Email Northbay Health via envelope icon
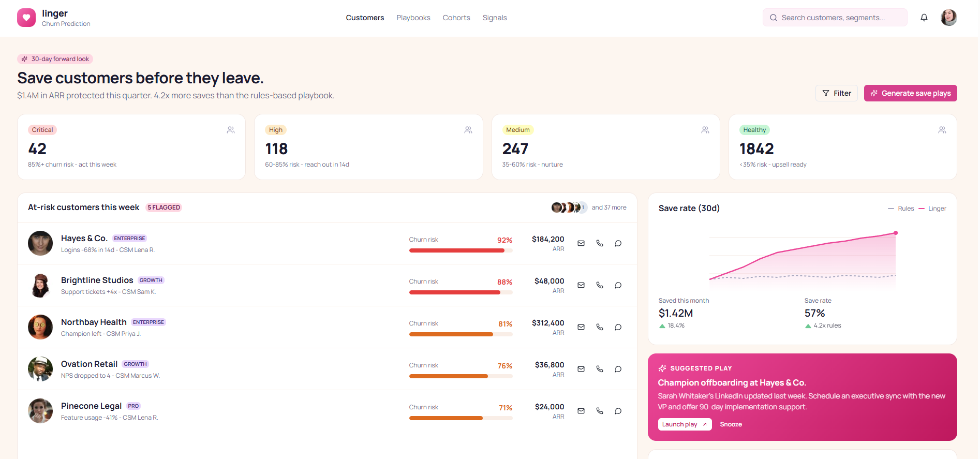This screenshot has width=980, height=459. (581, 327)
